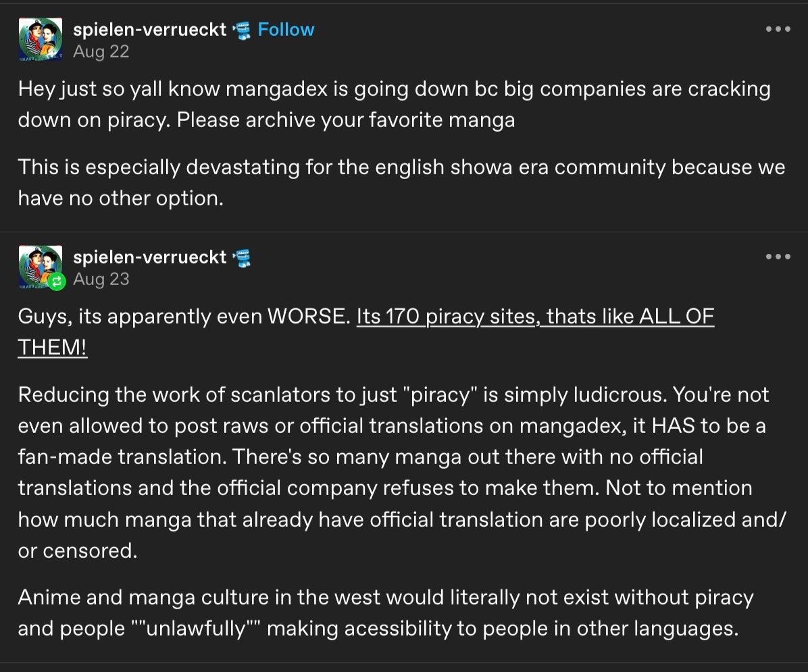The width and height of the screenshot is (808, 672).
Task: Click the teeth badge on the Aug 23 post
Action: tap(241, 257)
